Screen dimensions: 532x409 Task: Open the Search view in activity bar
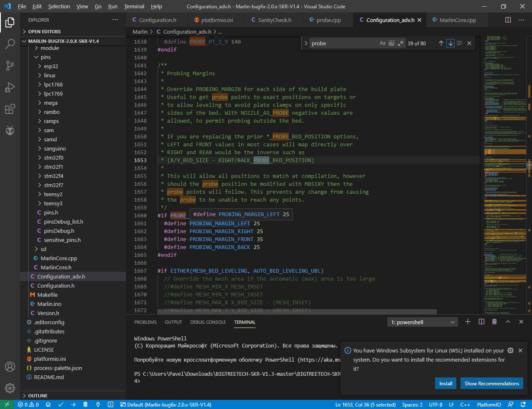point(10,44)
